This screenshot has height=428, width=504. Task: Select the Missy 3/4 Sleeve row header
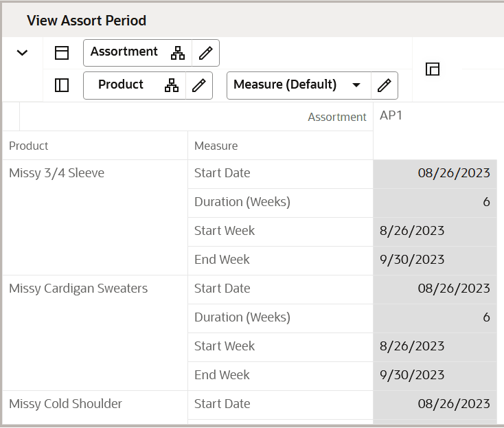tap(57, 173)
